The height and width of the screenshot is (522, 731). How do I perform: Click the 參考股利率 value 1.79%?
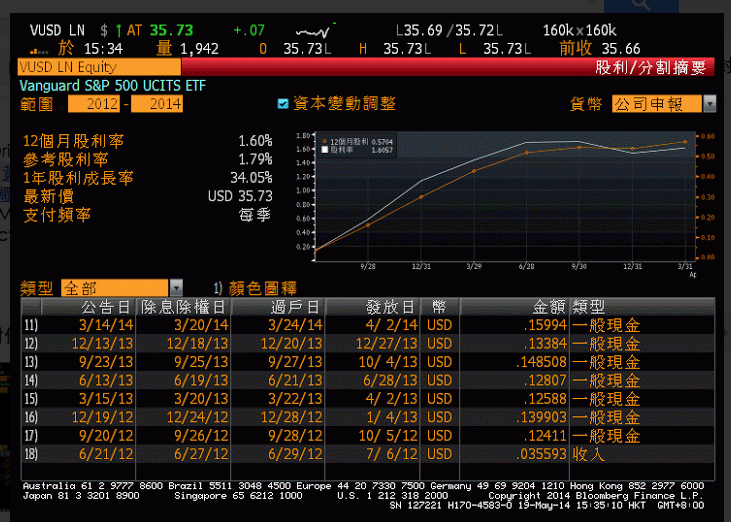point(255,159)
